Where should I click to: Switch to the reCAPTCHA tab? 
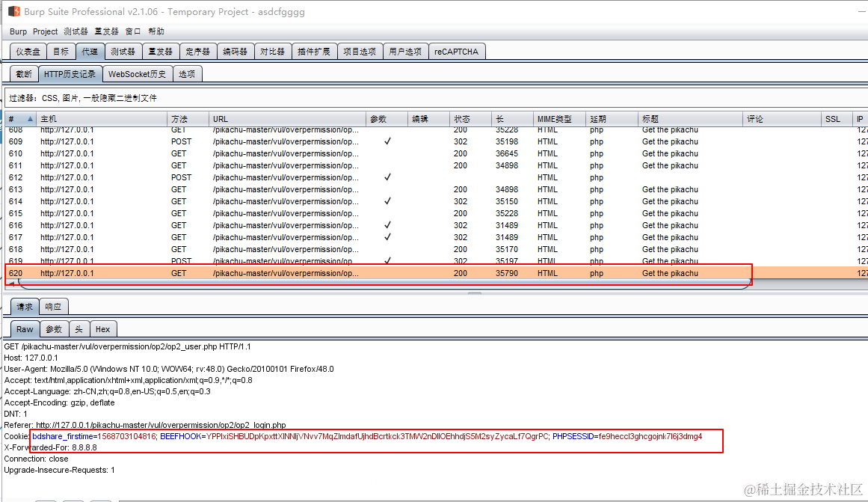coord(456,52)
